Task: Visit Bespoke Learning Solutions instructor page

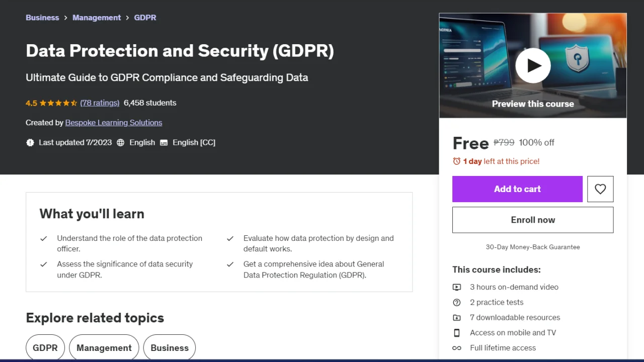Action: 114,123
